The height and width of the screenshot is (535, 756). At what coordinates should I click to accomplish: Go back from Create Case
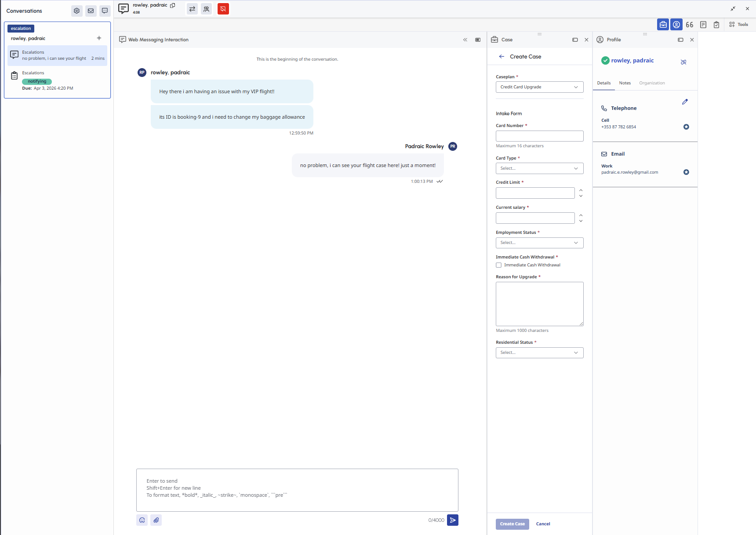tap(502, 57)
